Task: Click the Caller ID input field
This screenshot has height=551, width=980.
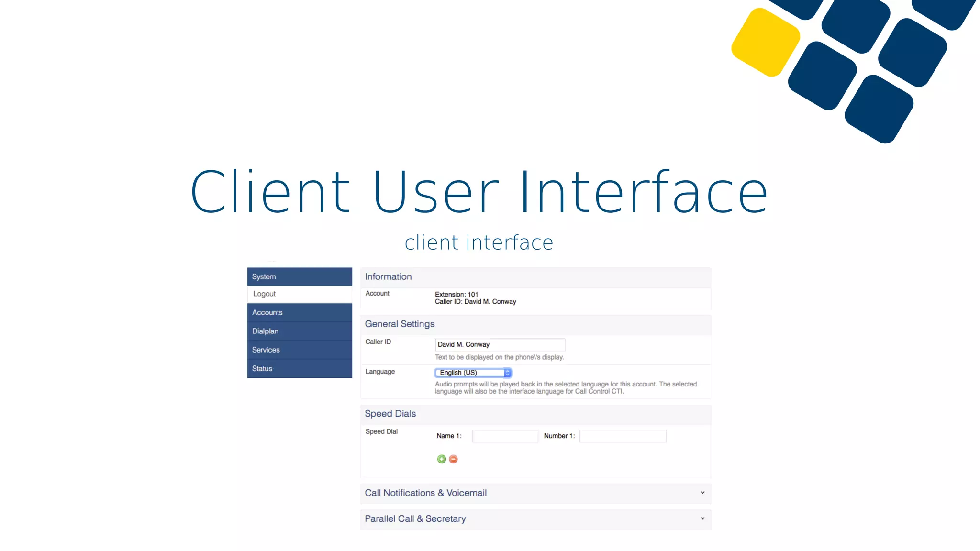Action: click(x=500, y=344)
